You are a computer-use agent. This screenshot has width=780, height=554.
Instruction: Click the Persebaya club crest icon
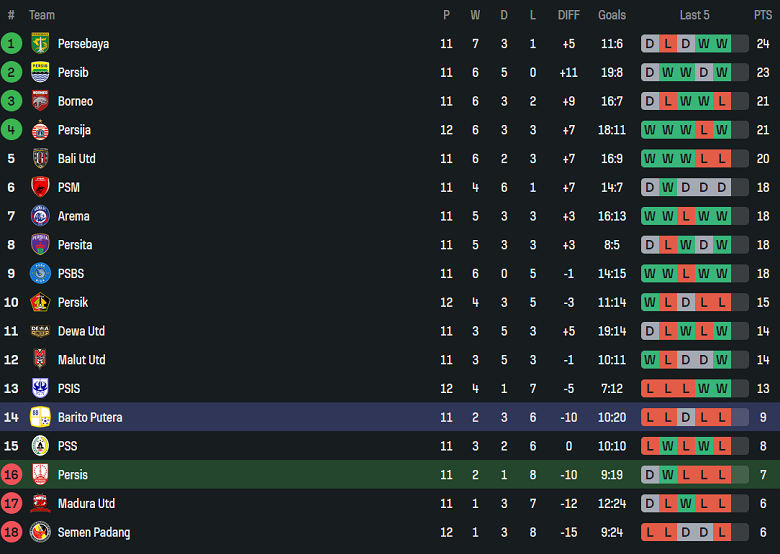click(40, 44)
